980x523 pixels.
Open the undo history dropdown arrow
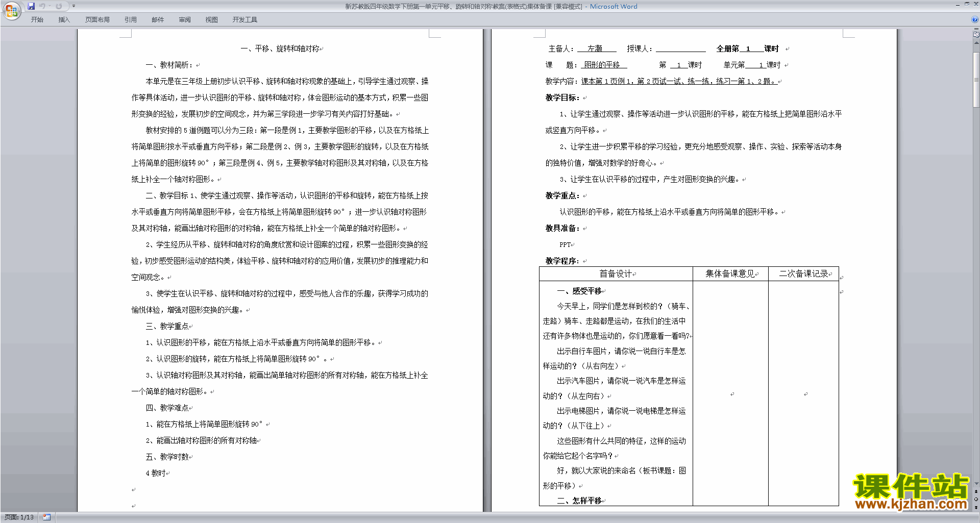(50, 6)
